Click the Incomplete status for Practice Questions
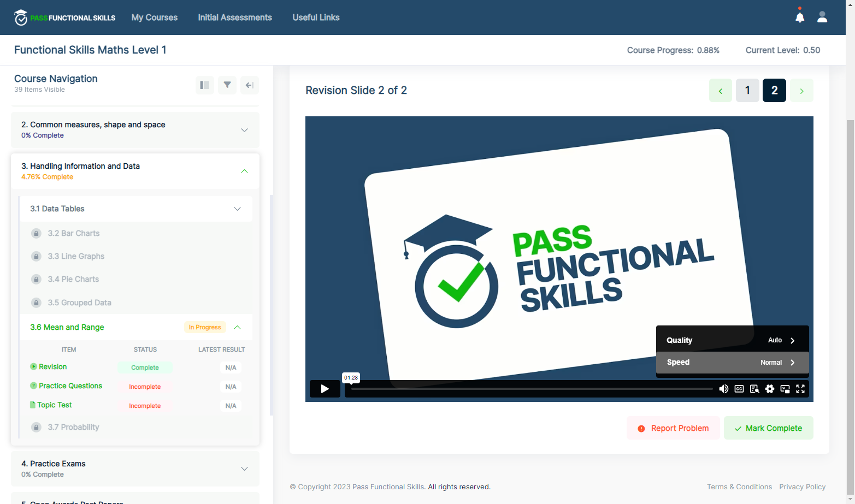The width and height of the screenshot is (855, 504). 145,387
